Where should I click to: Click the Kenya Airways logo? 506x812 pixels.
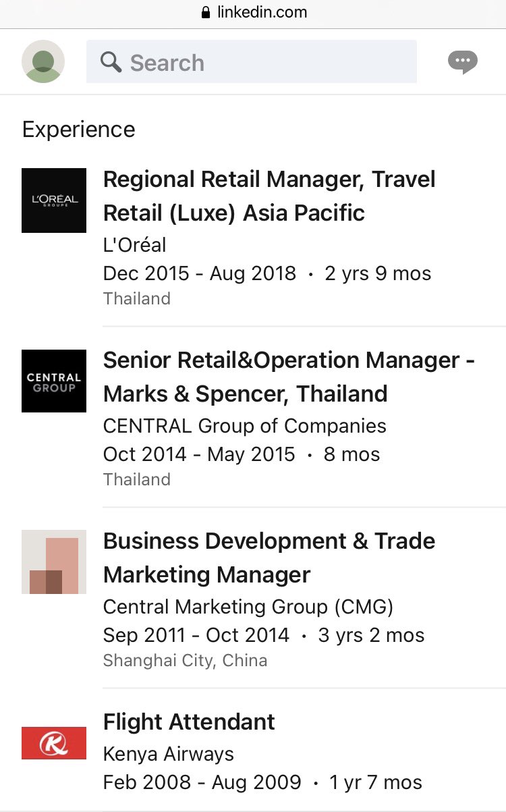point(54,743)
